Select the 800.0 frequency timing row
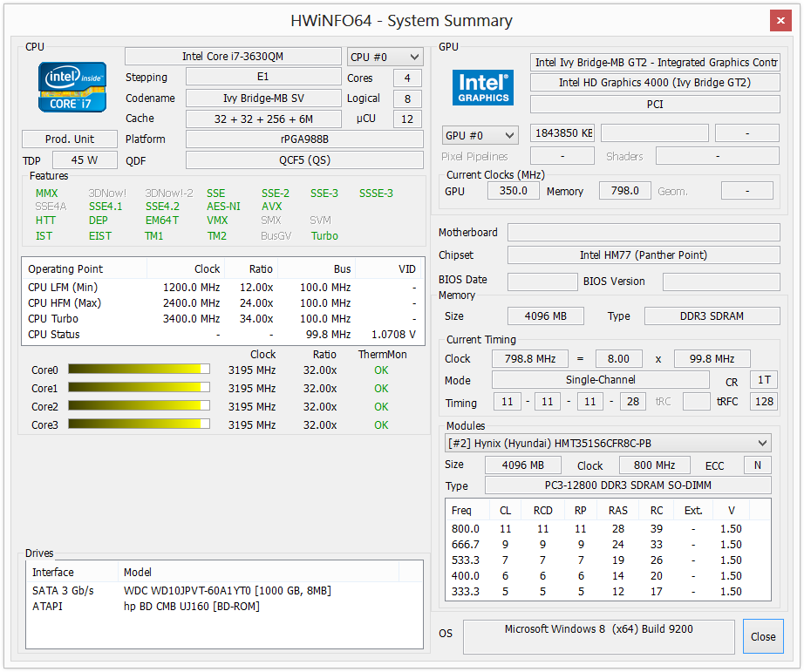The width and height of the screenshot is (804, 672). (x=608, y=529)
